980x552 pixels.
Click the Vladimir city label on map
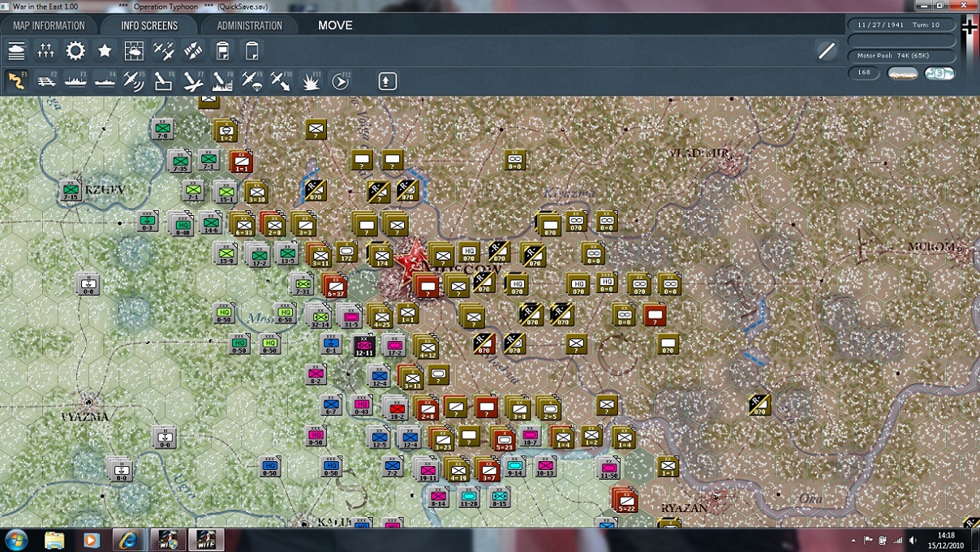tap(701, 153)
